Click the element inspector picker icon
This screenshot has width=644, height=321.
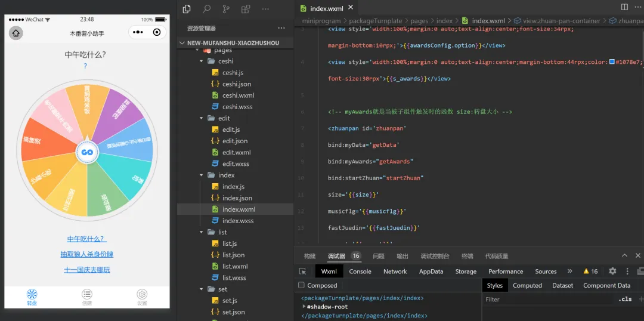coord(303,271)
